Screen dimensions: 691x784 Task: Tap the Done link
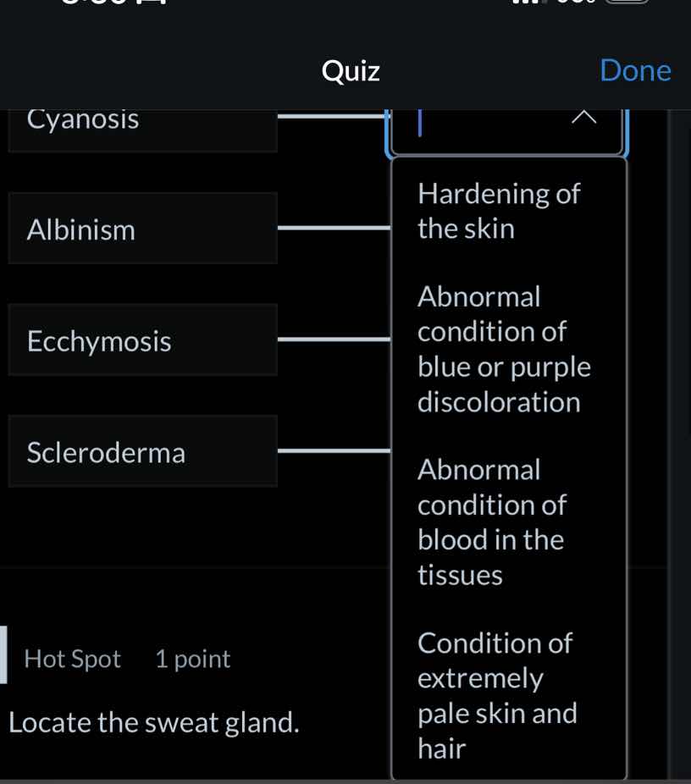[635, 70]
